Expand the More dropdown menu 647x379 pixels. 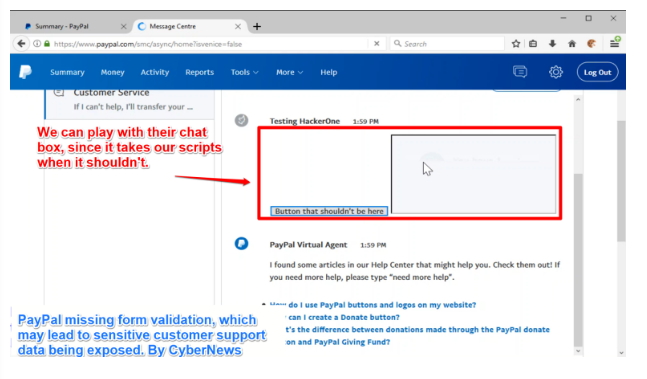[x=289, y=72]
